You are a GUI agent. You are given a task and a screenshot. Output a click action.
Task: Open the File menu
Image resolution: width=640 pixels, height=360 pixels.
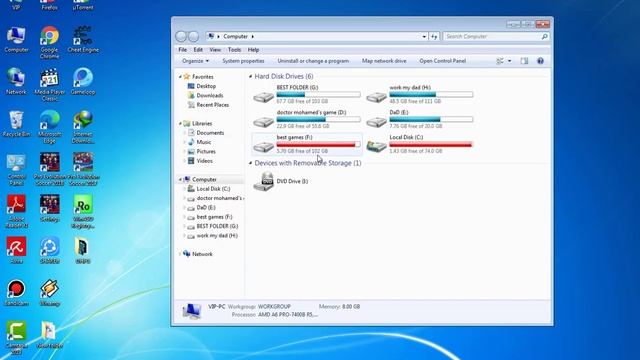click(182, 50)
